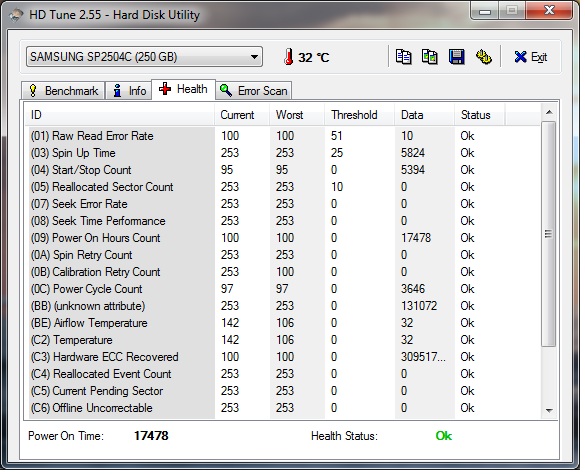This screenshot has height=474, width=585.
Task: Click the Exit button
Action: [x=531, y=57]
